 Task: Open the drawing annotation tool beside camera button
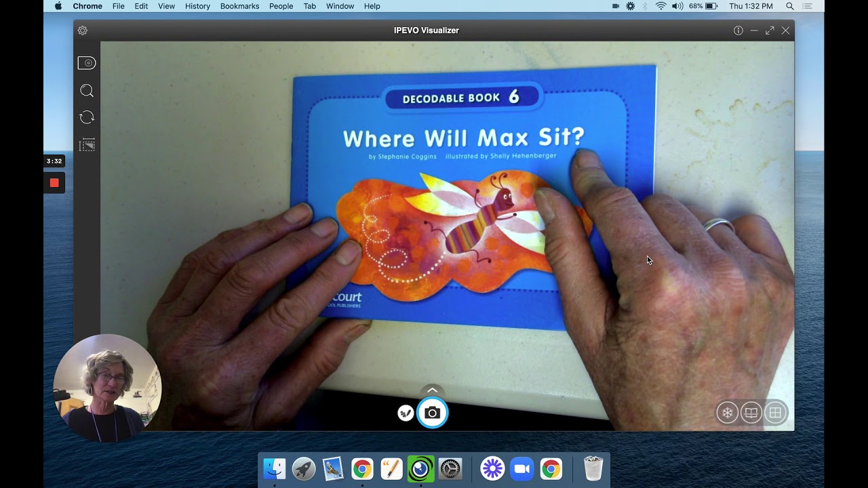(x=406, y=413)
